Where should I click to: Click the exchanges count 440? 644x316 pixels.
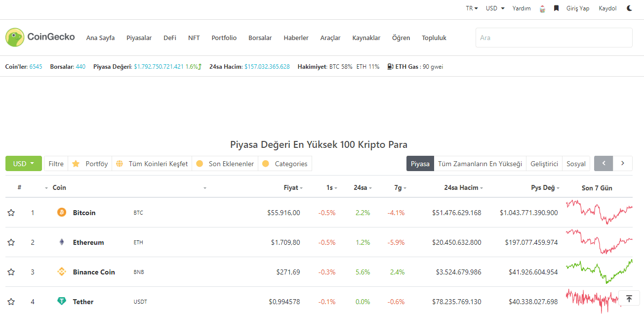(x=80, y=66)
